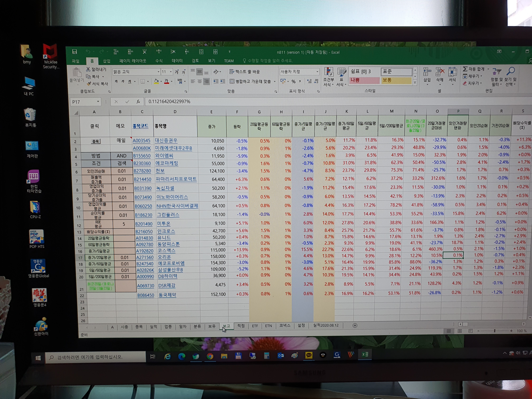Click the 지우기 clear button
The width and height of the screenshot is (532, 399).
click(472, 83)
